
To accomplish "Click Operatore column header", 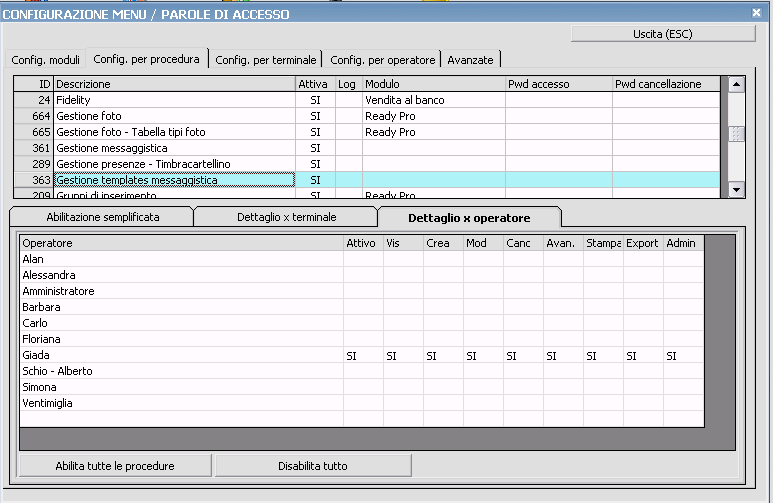I will (182, 243).
